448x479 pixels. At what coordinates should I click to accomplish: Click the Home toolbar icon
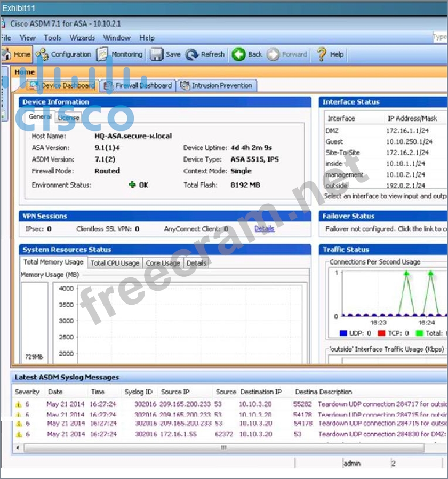click(x=7, y=54)
